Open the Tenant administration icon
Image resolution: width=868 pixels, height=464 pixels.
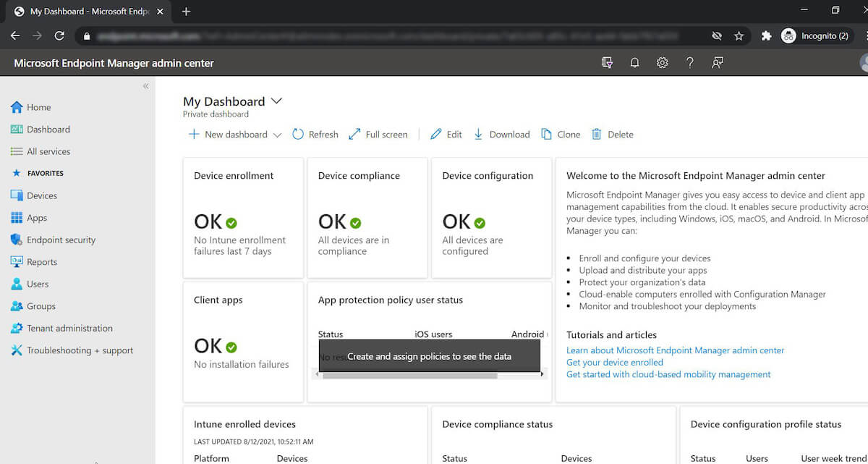click(x=17, y=328)
